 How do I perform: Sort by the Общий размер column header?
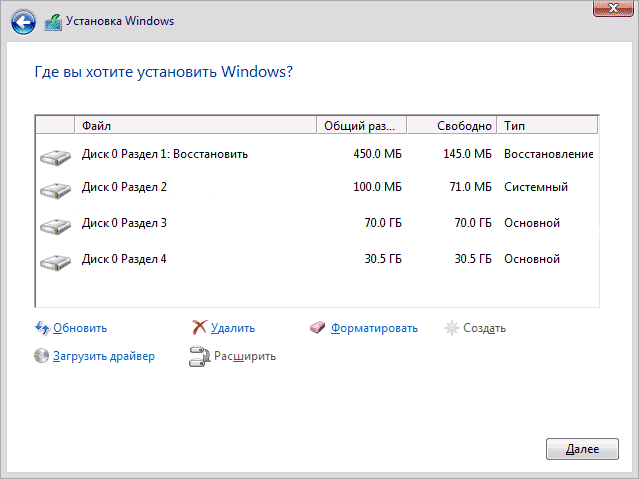(x=360, y=126)
